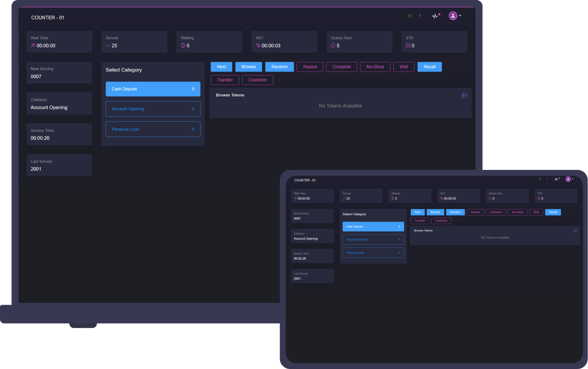Click the Browse Tokens list icon on laptop
This screenshot has height=369, width=588.
(464, 95)
